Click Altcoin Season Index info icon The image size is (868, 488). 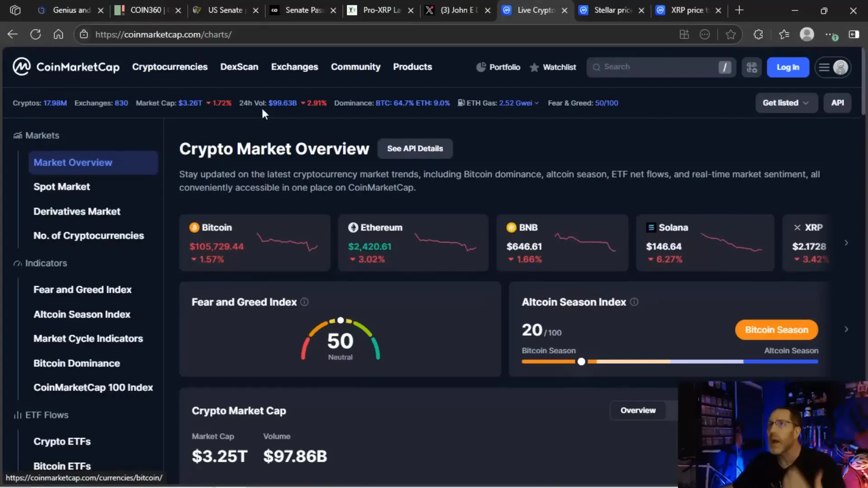click(634, 302)
